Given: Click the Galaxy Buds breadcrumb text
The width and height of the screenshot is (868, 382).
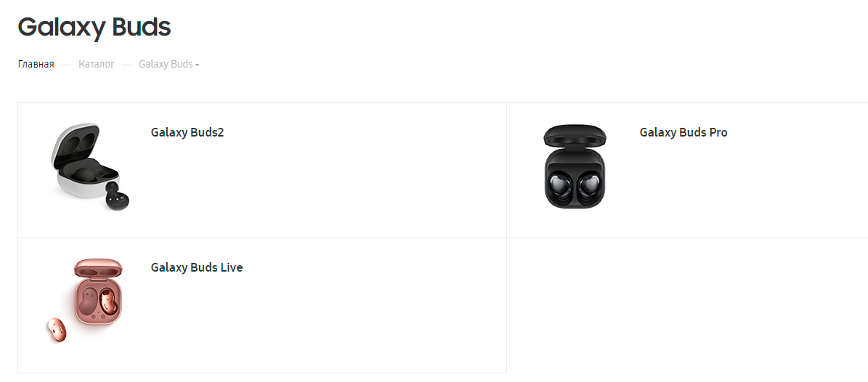Looking at the screenshot, I should 166,64.
